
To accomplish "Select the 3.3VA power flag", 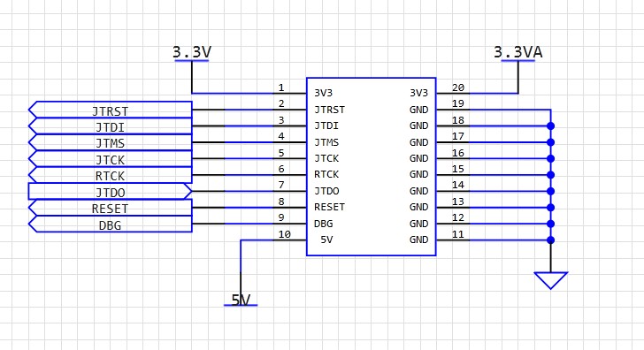I will click(x=517, y=53).
